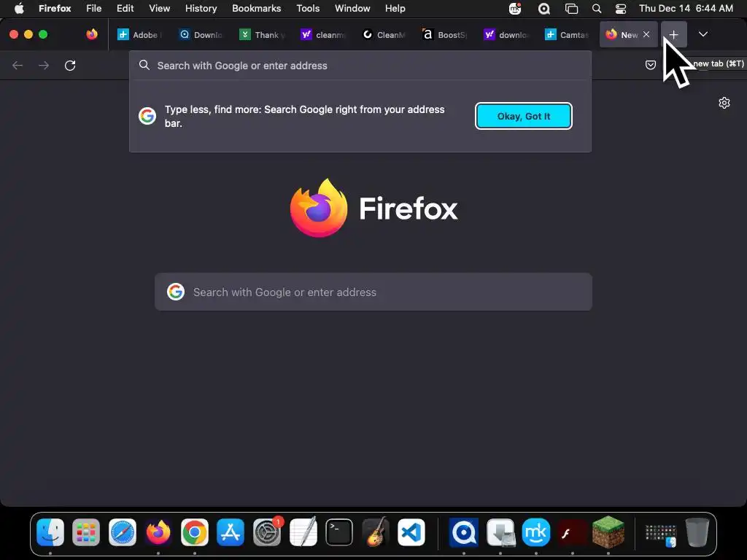Focus the address bar search field

click(x=360, y=66)
